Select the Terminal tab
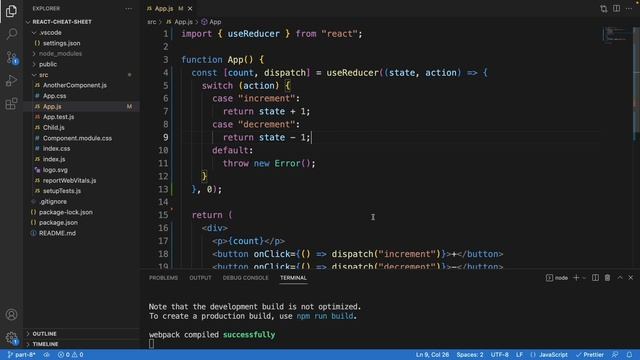Screen dimensions: 640x360 tap(293, 278)
